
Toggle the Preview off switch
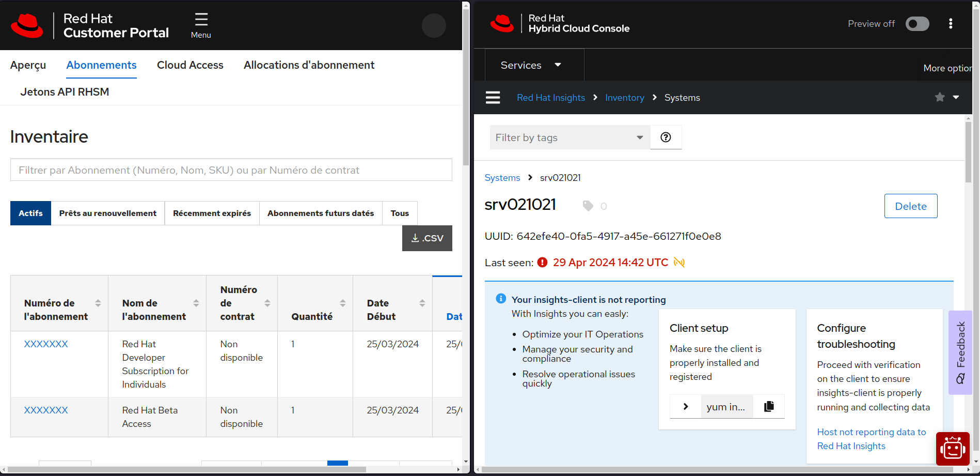(917, 24)
